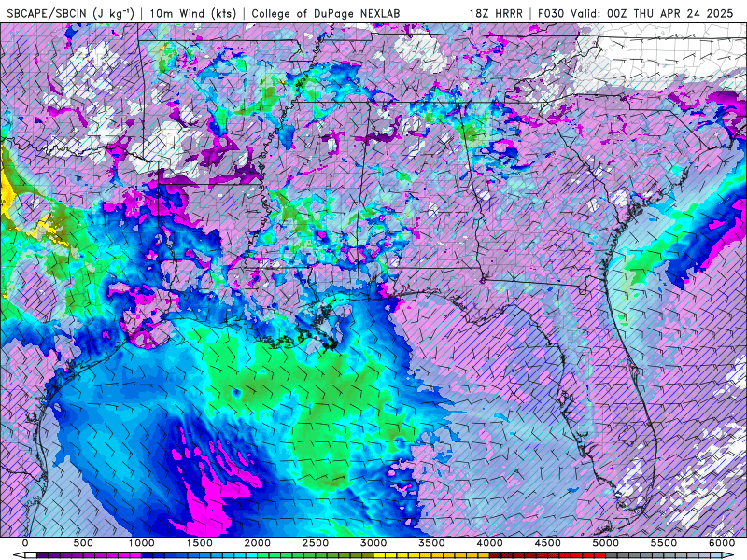Click the colorbar label '4000'

point(489,543)
